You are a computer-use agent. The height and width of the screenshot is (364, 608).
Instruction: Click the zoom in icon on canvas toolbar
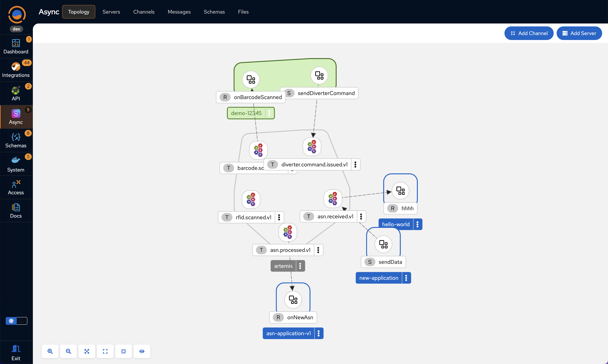[50, 351]
